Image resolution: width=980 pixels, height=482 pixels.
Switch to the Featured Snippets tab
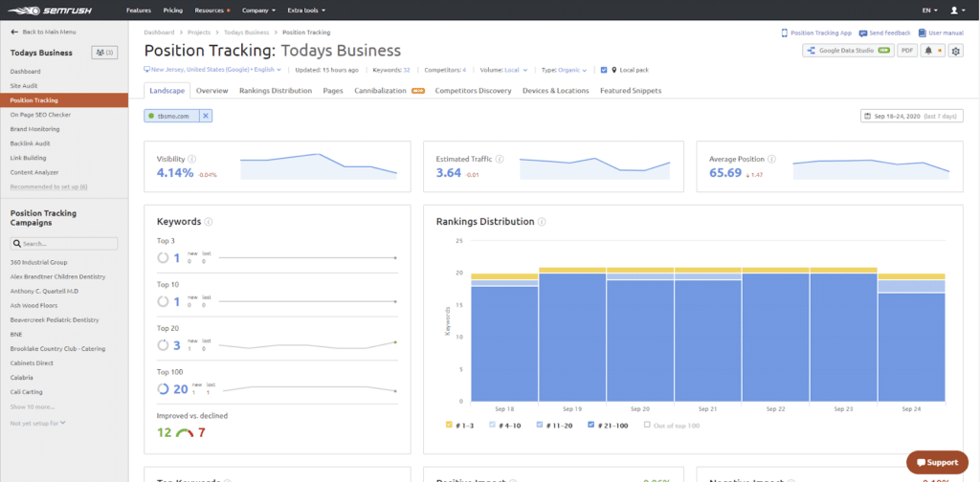(631, 91)
